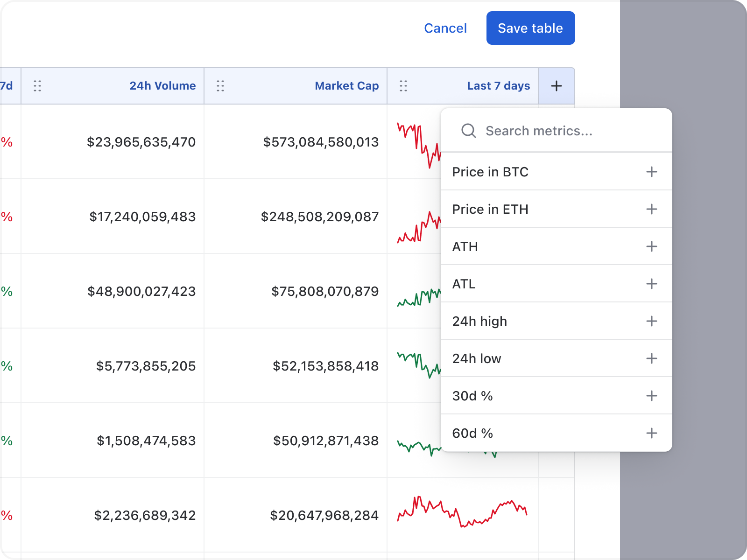Select the Last 7 days column header

tap(498, 86)
